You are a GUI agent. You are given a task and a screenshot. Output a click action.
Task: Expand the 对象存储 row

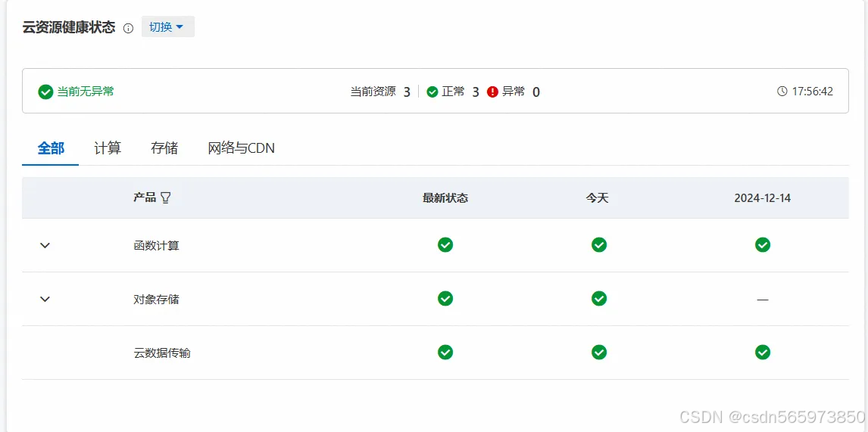(45, 299)
